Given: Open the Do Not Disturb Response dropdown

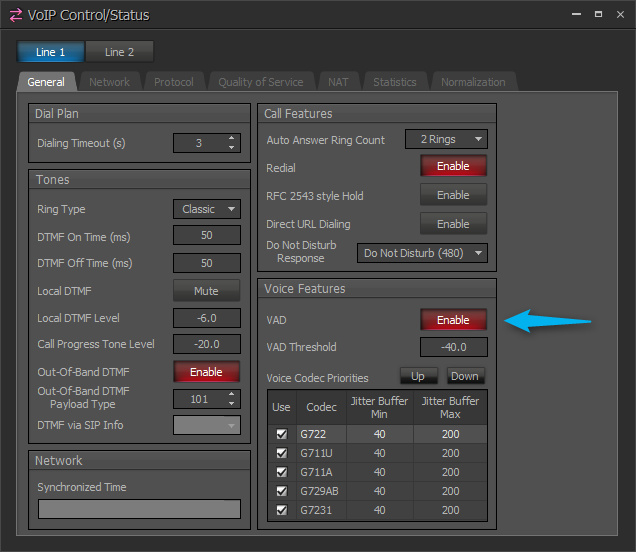Looking at the screenshot, I should pos(421,253).
